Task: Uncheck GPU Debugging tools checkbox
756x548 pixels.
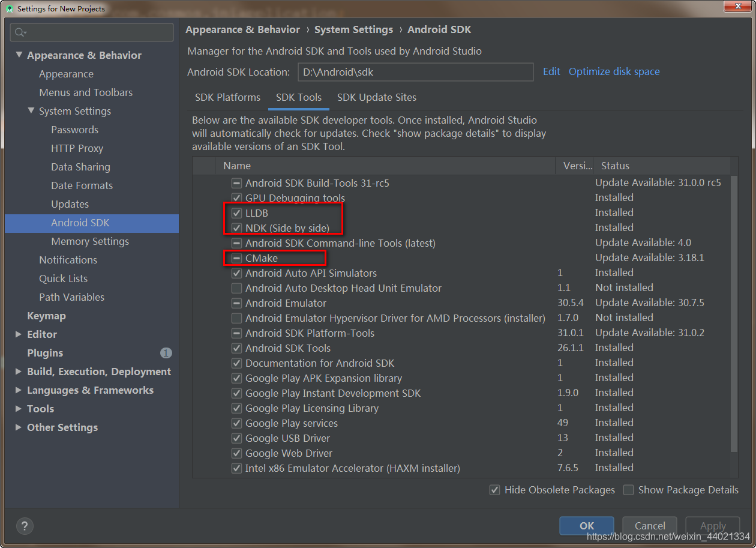Action: (236, 198)
